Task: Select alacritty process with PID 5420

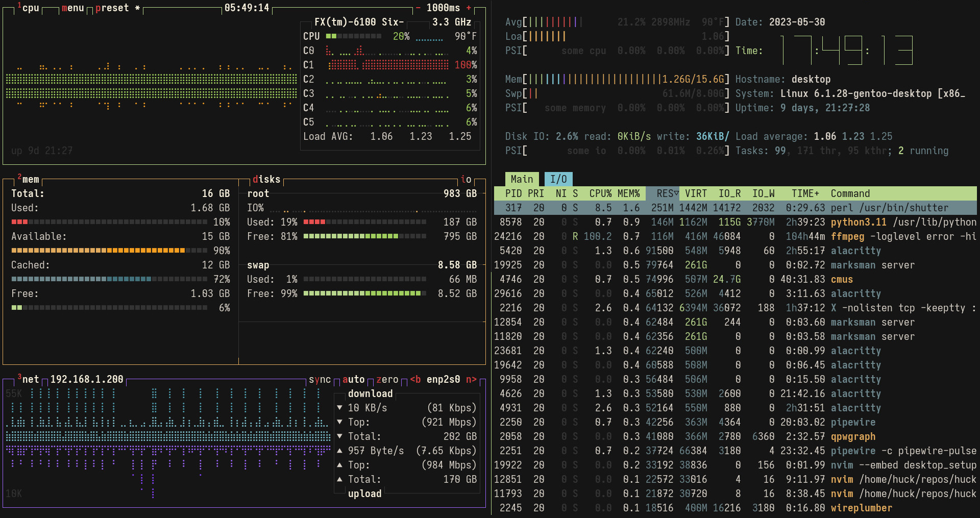Action: click(736, 251)
